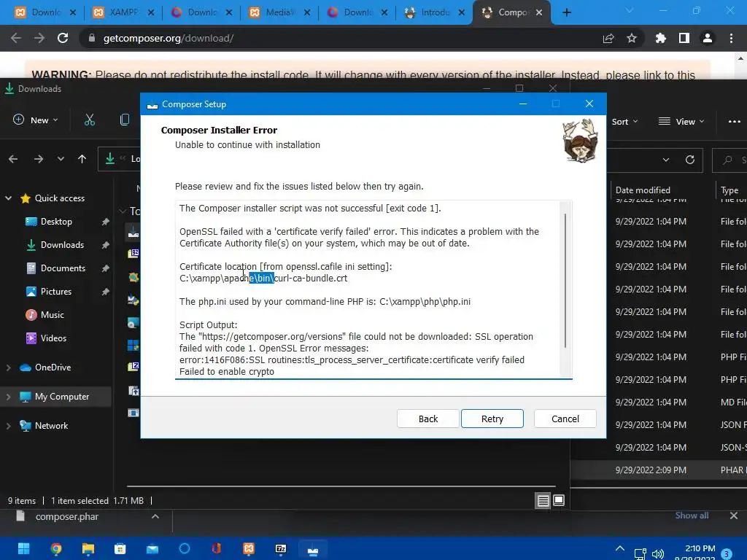Click the Chrome address bar URL
The image size is (747, 560).
pyautogui.click(x=169, y=38)
